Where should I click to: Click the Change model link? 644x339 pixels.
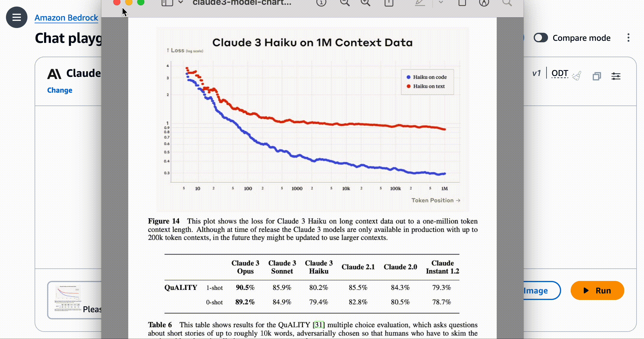coord(59,90)
